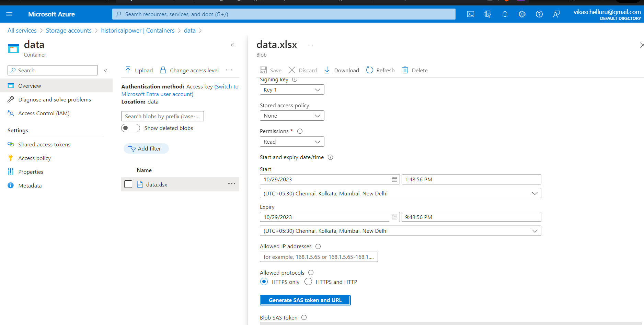Open the Expiry time zone dropdown
Screen dimensions: 644x325
(x=400, y=231)
